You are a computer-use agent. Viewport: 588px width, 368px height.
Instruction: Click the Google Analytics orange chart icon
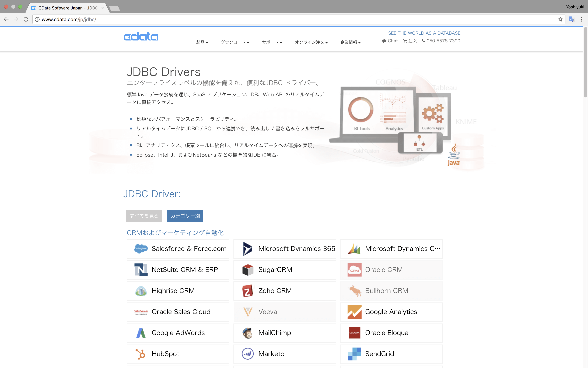(354, 312)
